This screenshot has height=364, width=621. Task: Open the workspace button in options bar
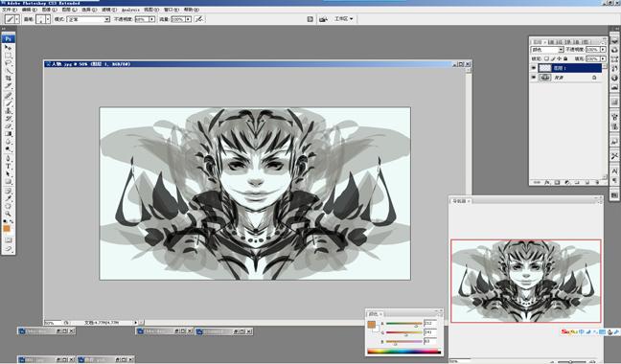343,18
